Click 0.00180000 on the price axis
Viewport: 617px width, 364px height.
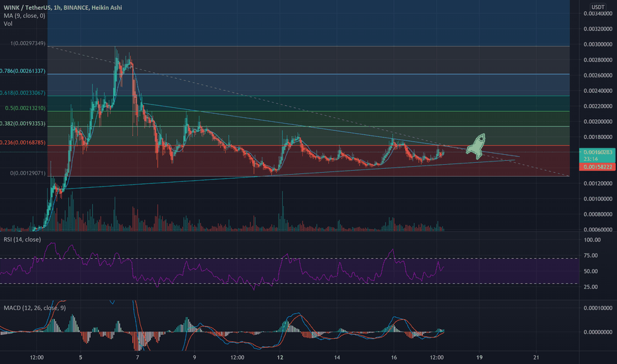coord(598,137)
